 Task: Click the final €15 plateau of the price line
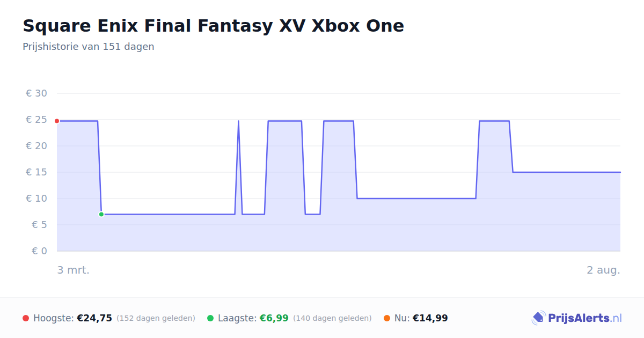click(x=566, y=172)
